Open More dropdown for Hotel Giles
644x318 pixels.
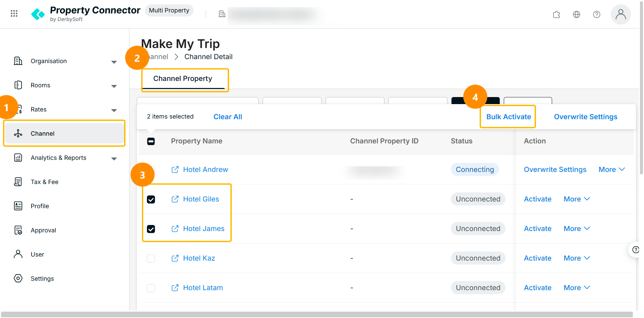coord(577,199)
